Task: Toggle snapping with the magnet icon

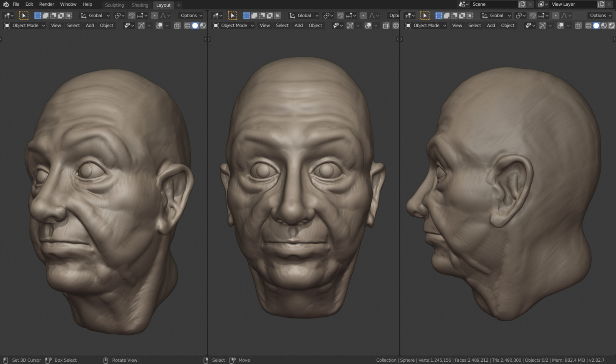Action: (131, 15)
